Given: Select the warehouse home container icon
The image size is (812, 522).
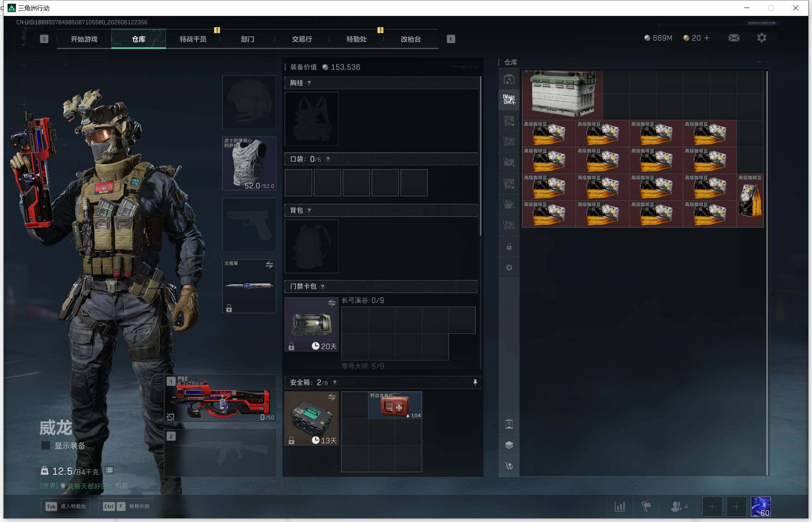Looking at the screenshot, I should click(509, 80).
